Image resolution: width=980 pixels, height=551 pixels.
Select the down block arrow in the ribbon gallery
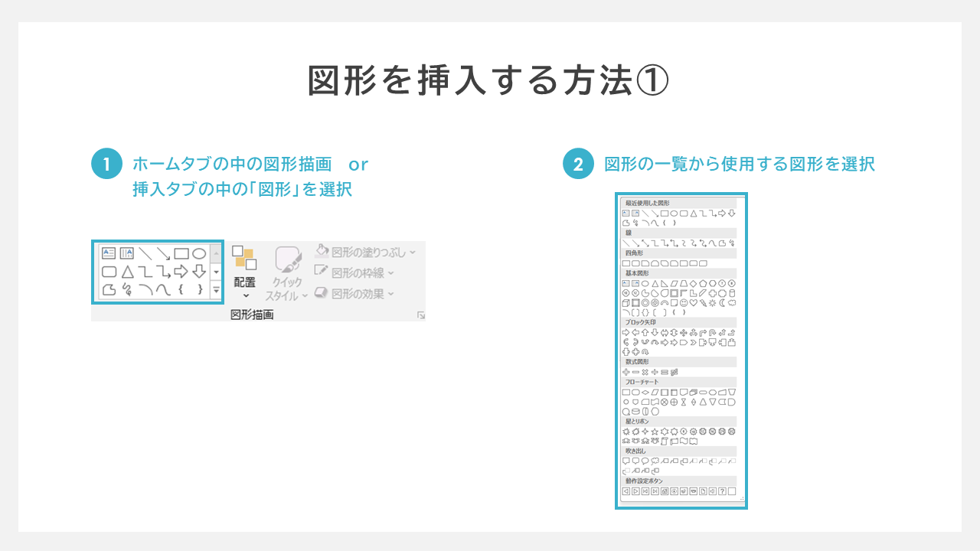coord(199,272)
